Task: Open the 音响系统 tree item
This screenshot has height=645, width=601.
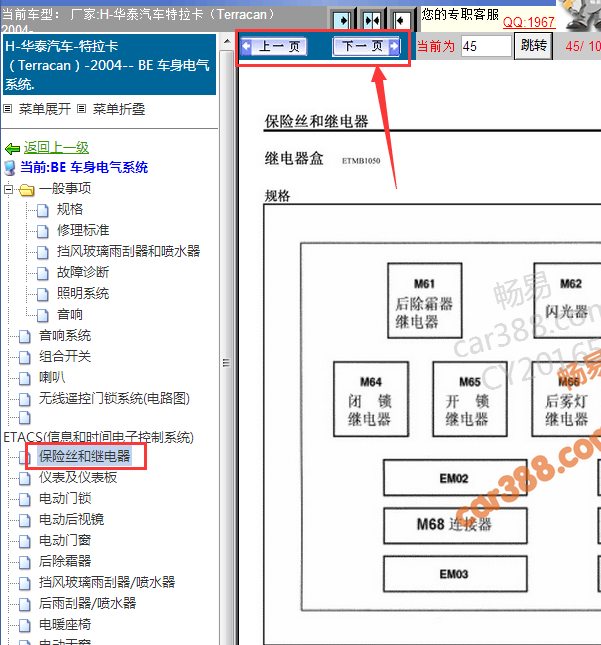Action: (x=65, y=335)
